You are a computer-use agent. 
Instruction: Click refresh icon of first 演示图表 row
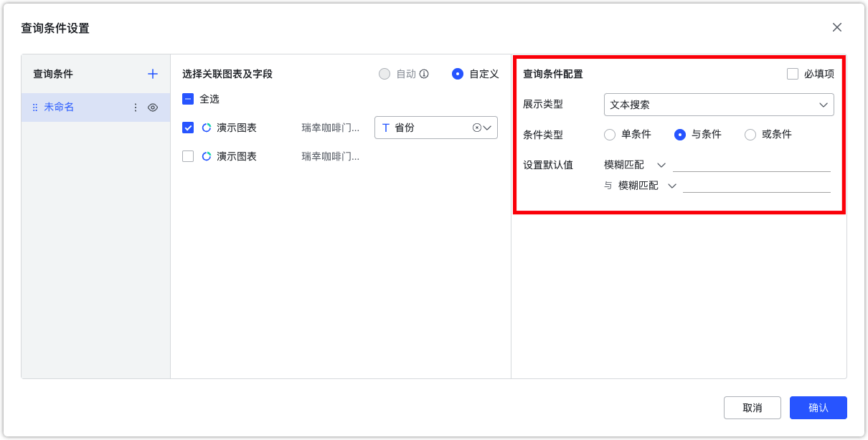(x=206, y=128)
